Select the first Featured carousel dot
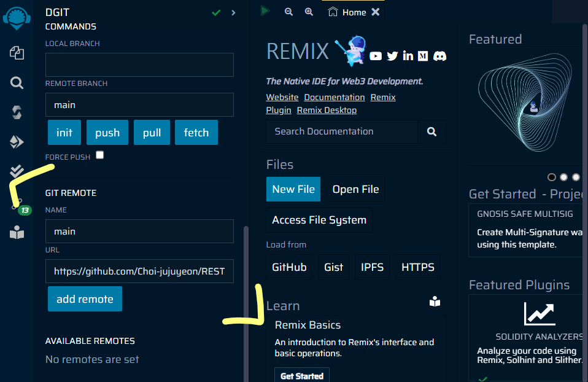 click(552, 177)
